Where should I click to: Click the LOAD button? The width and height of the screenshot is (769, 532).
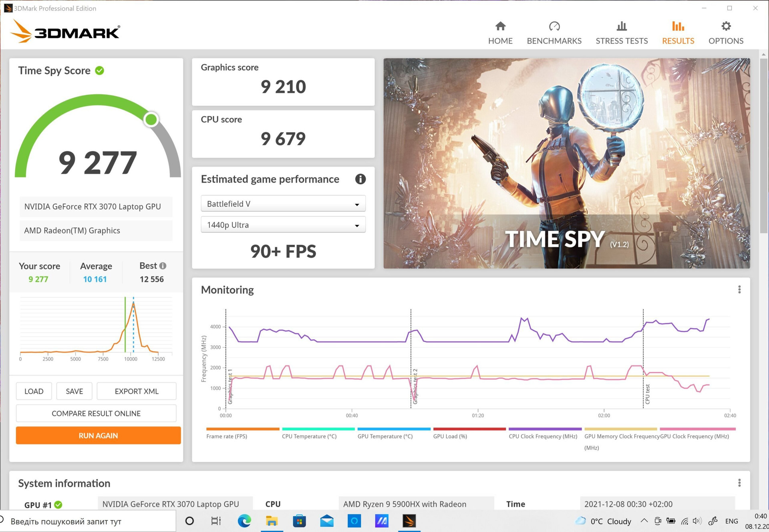34,391
